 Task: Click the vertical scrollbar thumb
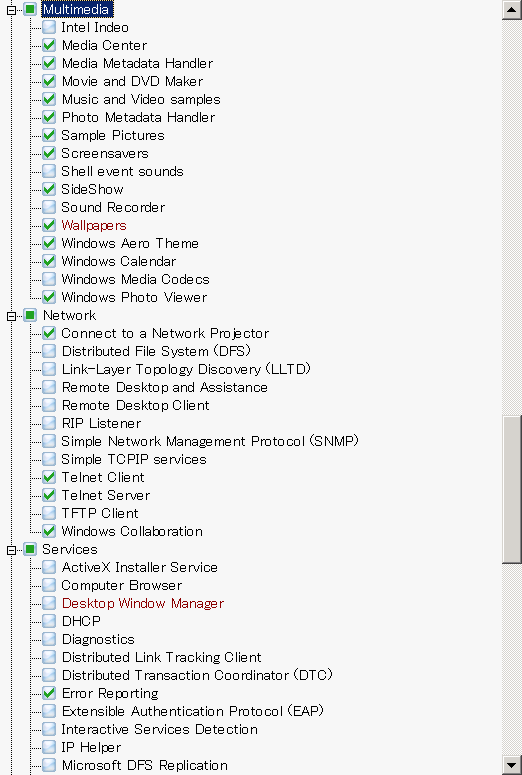(x=512, y=489)
